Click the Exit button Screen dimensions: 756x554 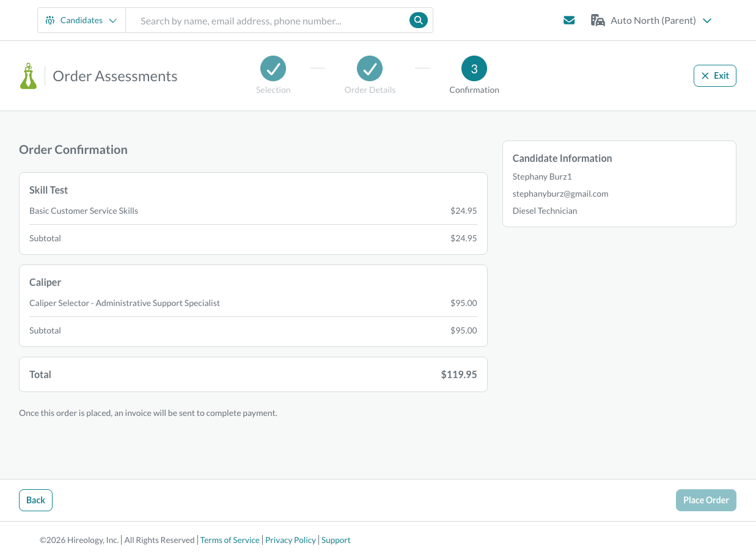click(x=715, y=76)
